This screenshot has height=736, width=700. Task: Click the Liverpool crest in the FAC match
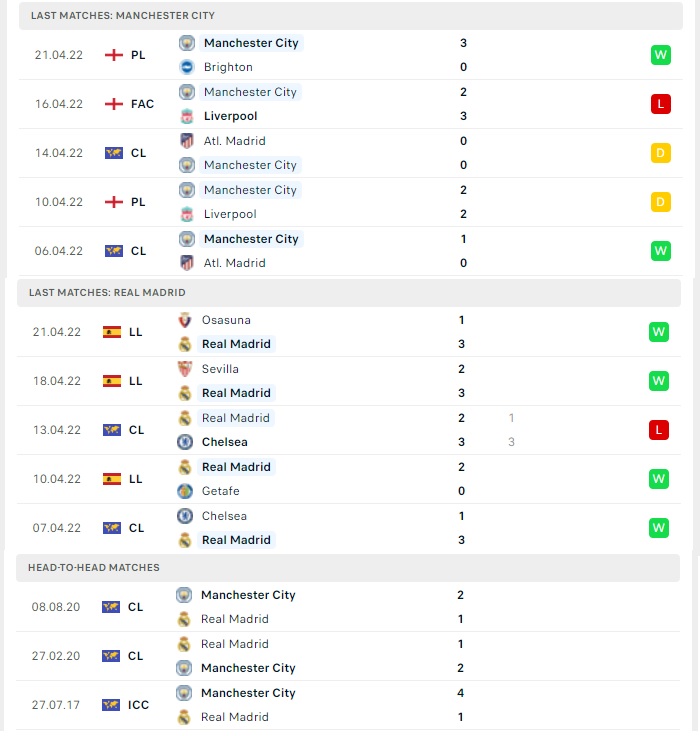187,116
